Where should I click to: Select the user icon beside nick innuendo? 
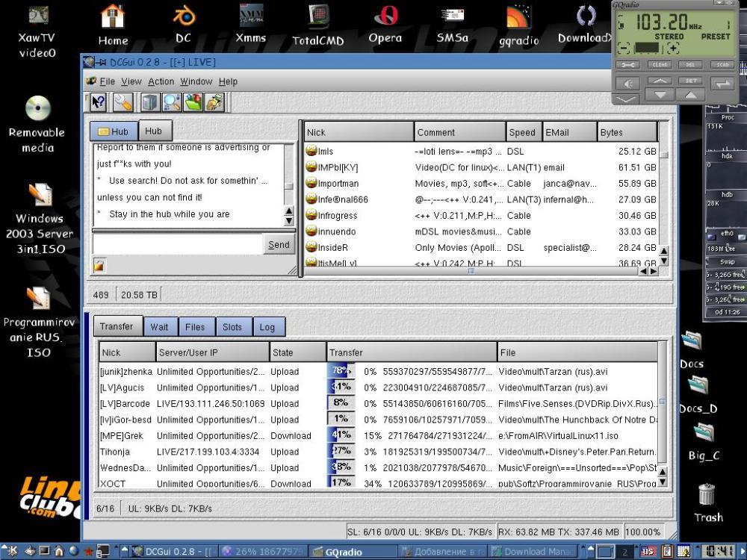[311, 231]
